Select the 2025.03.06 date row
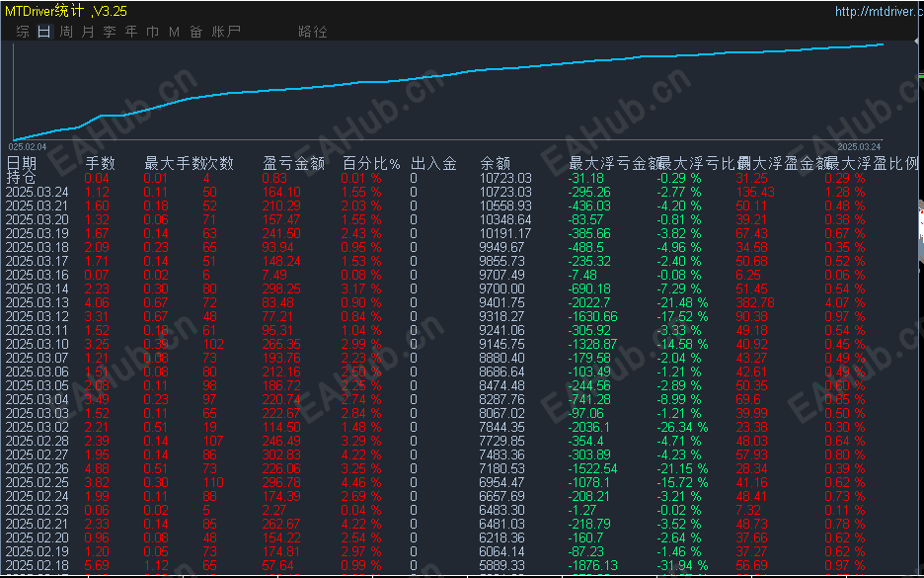Viewport: 924px width, 578px height. [x=462, y=372]
